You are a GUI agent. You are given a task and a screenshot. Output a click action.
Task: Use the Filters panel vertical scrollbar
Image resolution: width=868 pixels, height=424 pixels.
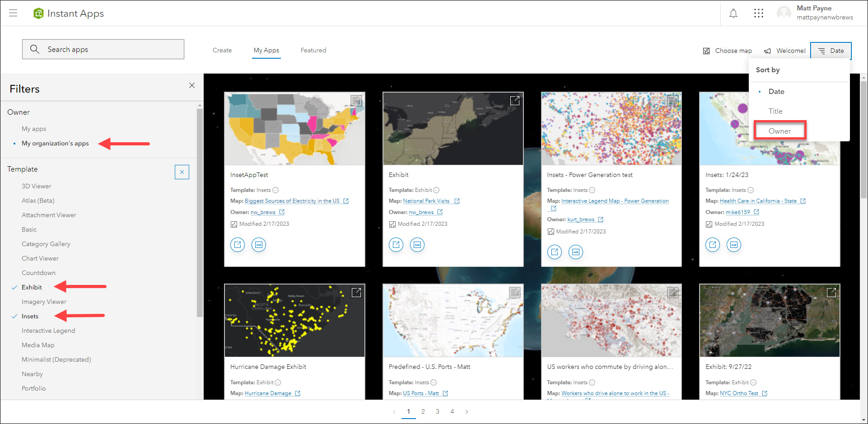200,212
